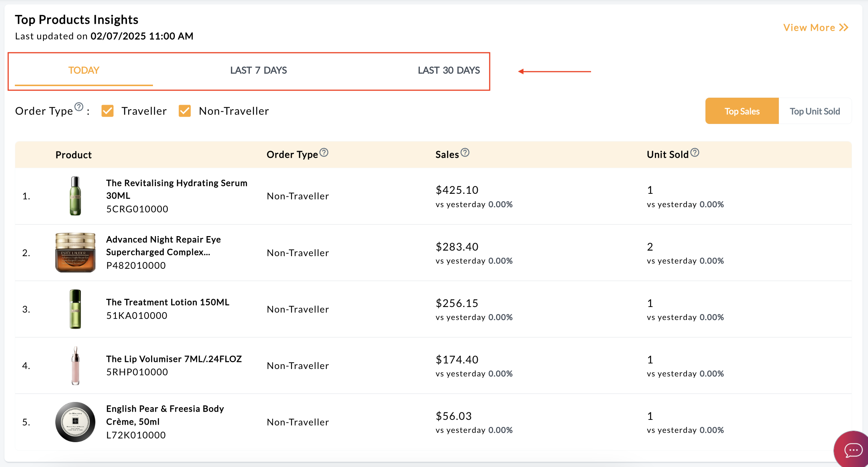Click the Order Type column header text
868x467 pixels.
click(293, 155)
